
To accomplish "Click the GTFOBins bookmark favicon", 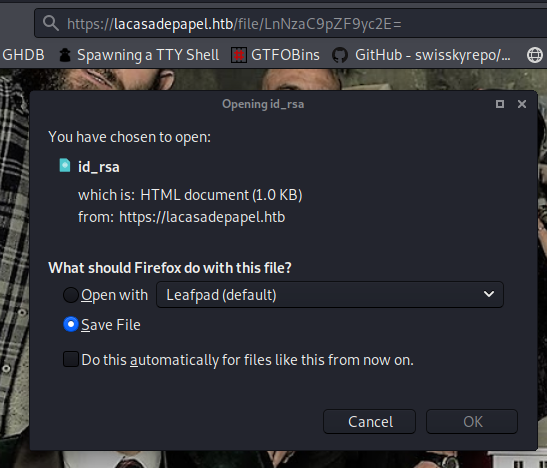I will pyautogui.click(x=239, y=55).
